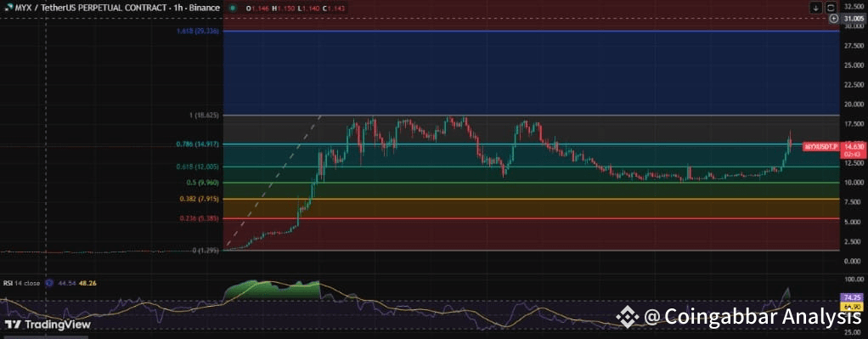Click the plus icon beside price 31.005
This screenshot has width=868, height=339.
coord(834,19)
